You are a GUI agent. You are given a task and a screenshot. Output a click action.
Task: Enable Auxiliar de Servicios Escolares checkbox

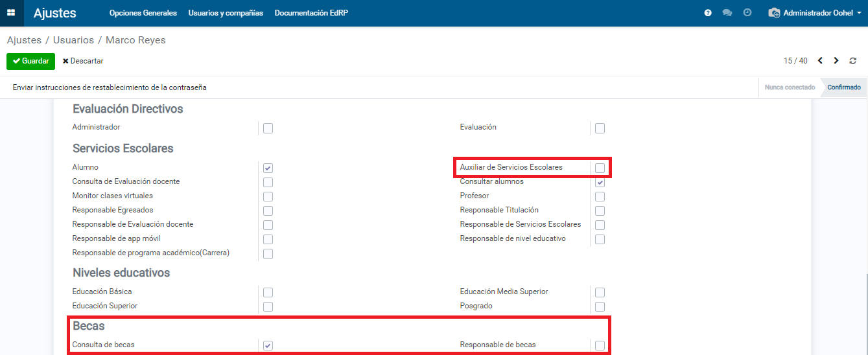click(600, 168)
